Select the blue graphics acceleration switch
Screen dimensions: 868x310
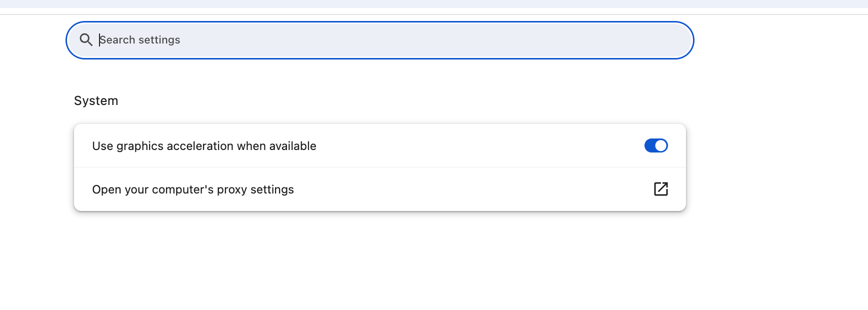pos(656,145)
